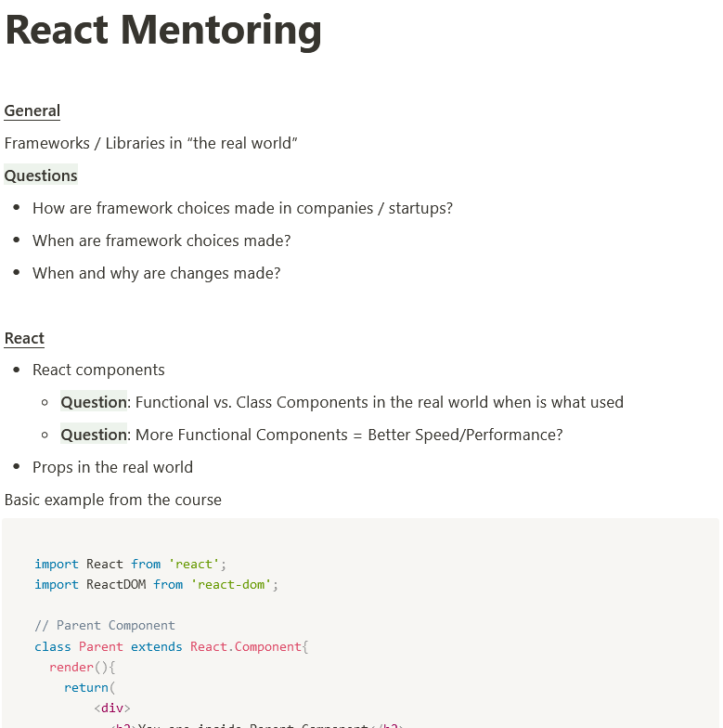Click the underlined React heading

(24, 338)
